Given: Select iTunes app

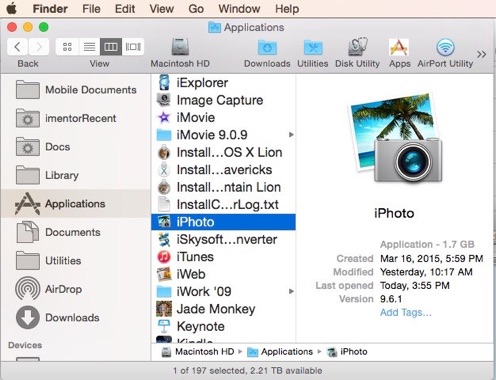Looking at the screenshot, I should tap(223, 257).
